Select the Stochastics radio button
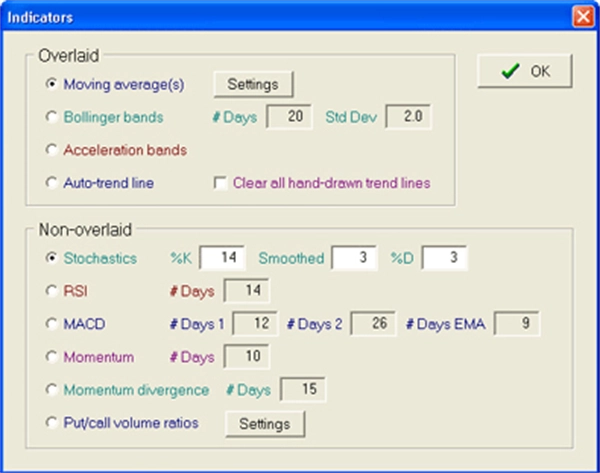Screen dimensions: 600x473 [x=52, y=258]
